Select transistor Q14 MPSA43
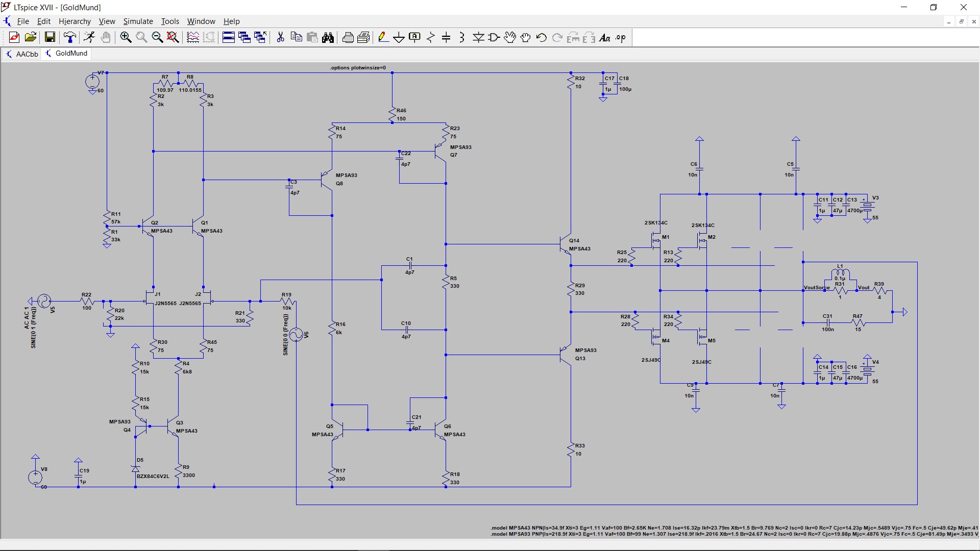 (565, 244)
